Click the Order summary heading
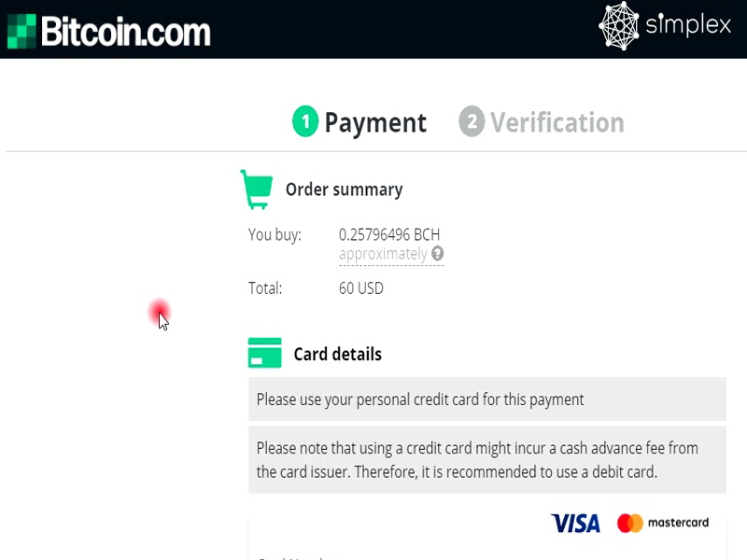 coord(344,189)
